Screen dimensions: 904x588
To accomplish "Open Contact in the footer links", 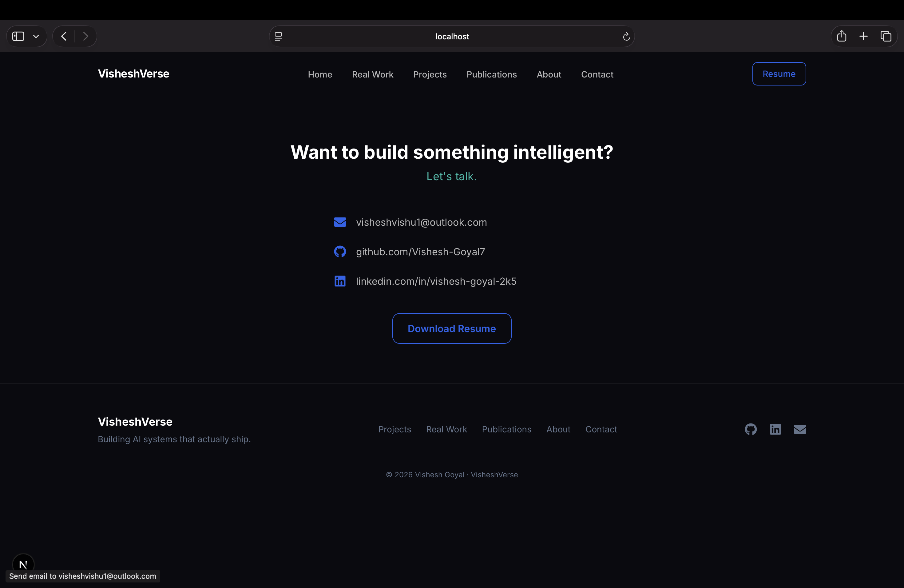I will (x=601, y=429).
